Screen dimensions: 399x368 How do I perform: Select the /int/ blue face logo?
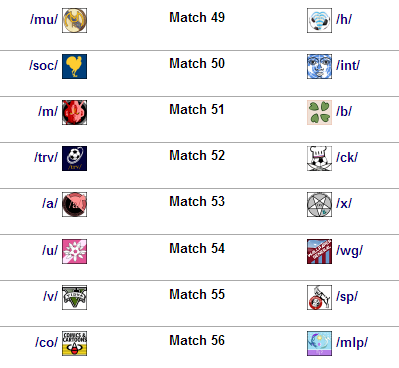319,67
